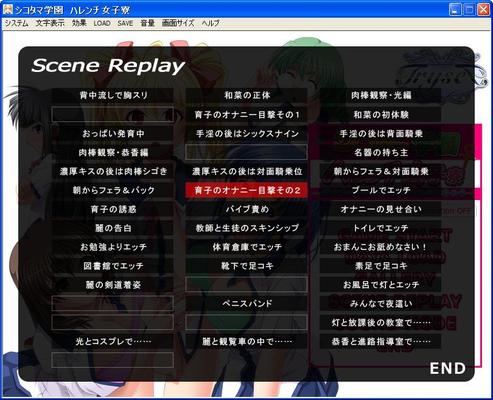493x400 pixels.
Task: Open the システム menu
Action: (17, 23)
